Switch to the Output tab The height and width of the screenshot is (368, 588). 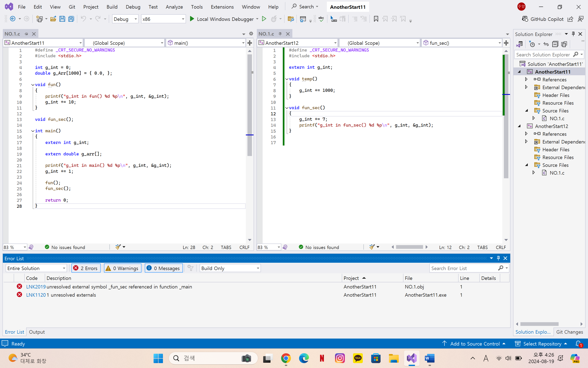[x=37, y=332]
